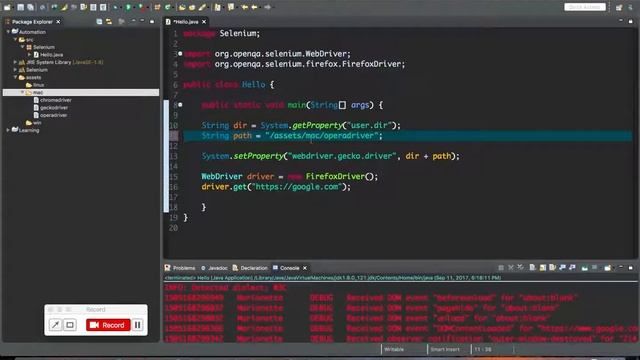The height and width of the screenshot is (360, 640).
Task: Click the Quick Access search field
Action: (x=585, y=7)
